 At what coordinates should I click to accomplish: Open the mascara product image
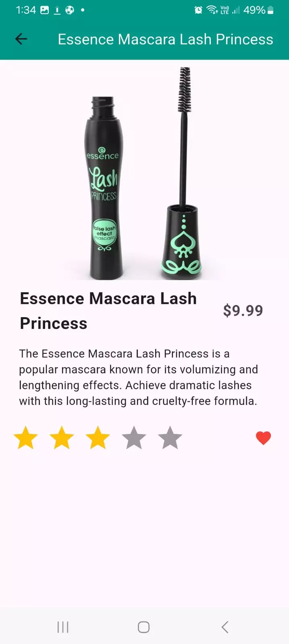click(144, 173)
